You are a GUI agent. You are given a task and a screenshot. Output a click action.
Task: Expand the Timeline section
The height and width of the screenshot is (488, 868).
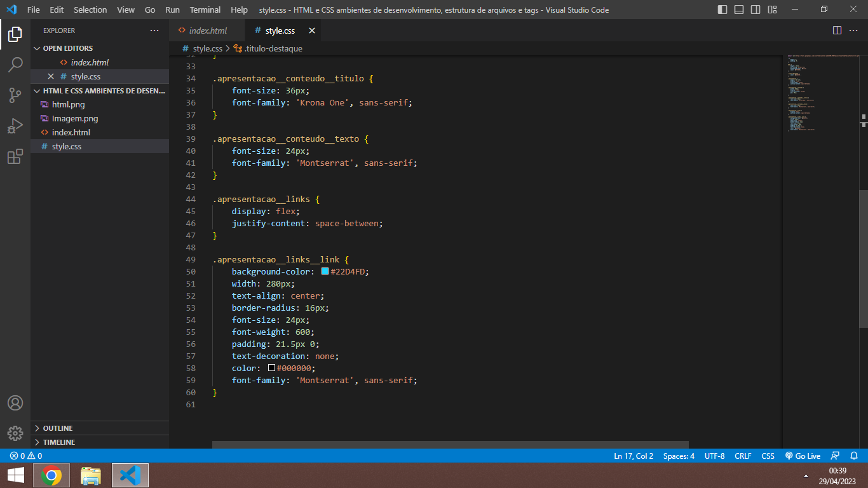pyautogui.click(x=99, y=442)
